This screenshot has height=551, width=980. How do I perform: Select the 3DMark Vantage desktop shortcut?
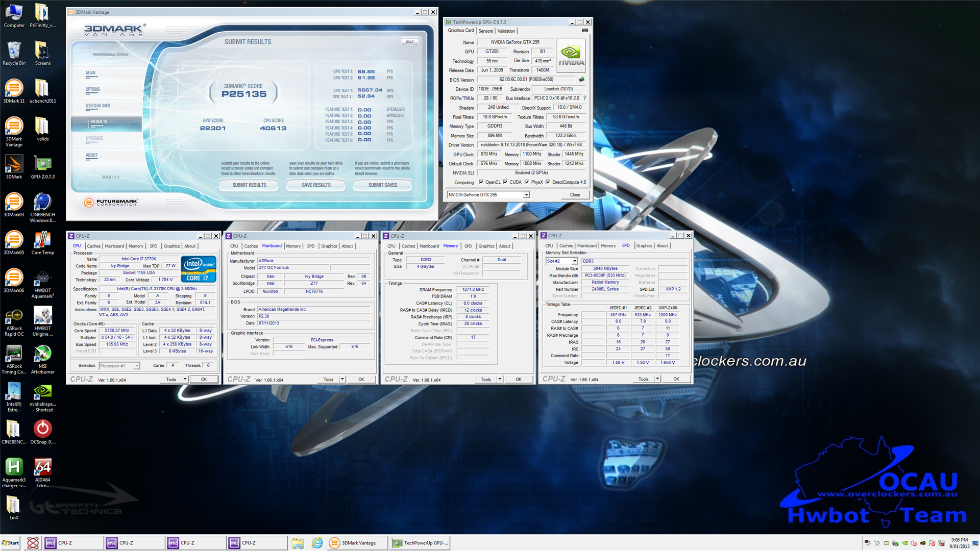point(14,132)
